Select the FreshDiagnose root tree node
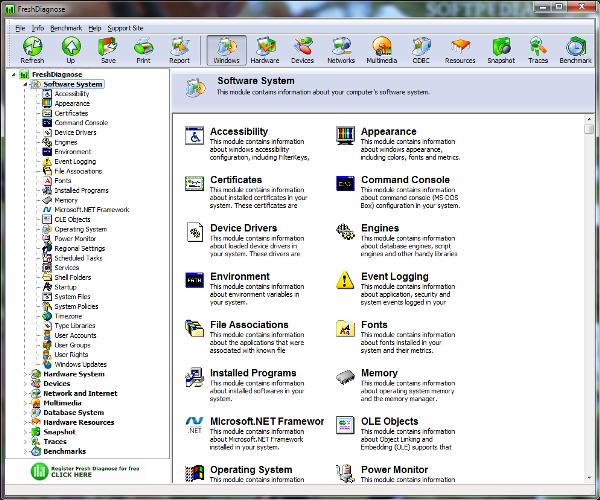 pyautogui.click(x=57, y=75)
